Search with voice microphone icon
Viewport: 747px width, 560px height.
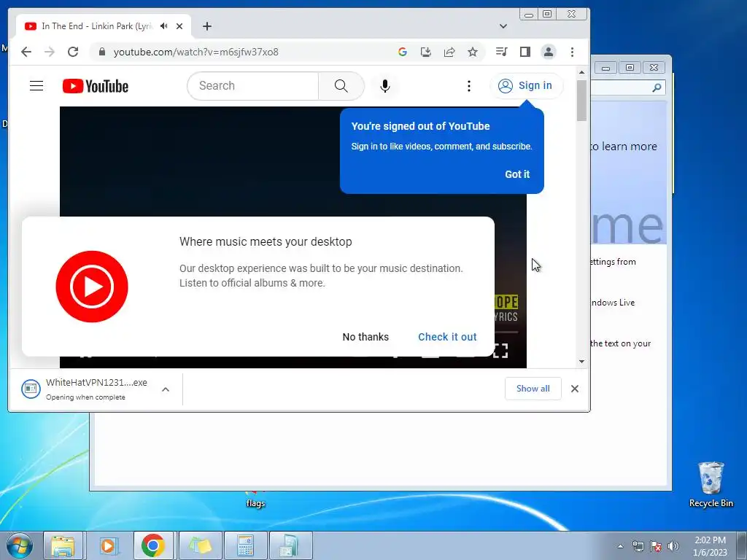click(x=385, y=86)
